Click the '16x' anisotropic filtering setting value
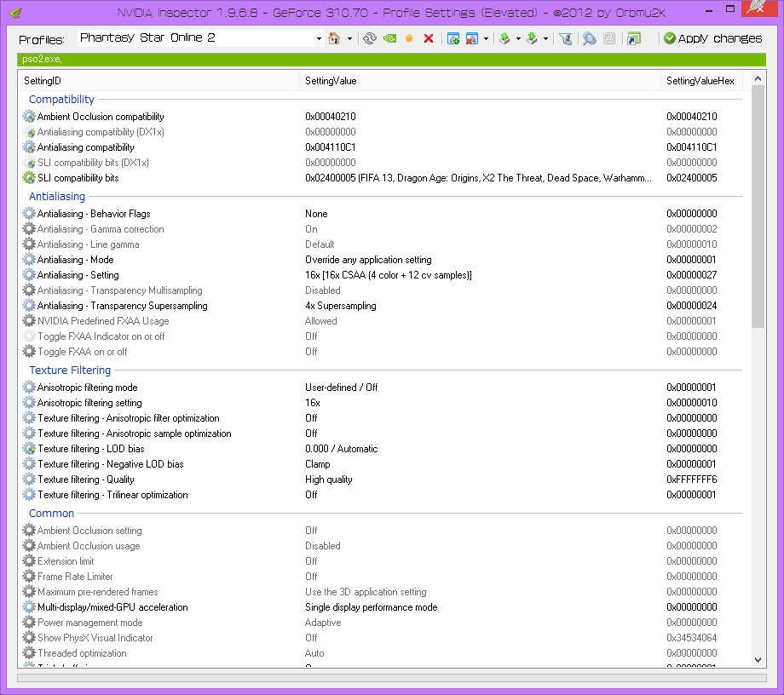Screen dimensions: 784x695 [x=313, y=403]
